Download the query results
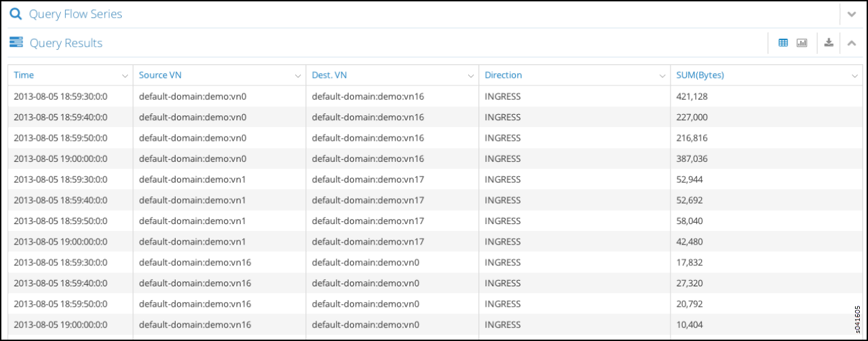The image size is (868, 341). coord(828,43)
